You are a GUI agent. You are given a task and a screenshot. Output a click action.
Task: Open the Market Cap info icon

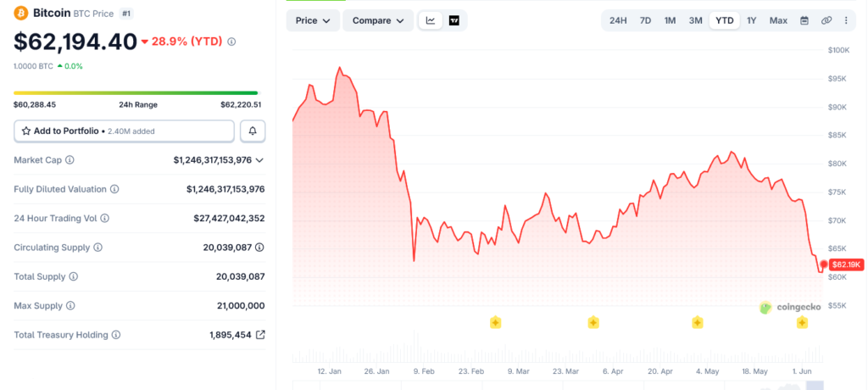[x=70, y=160]
